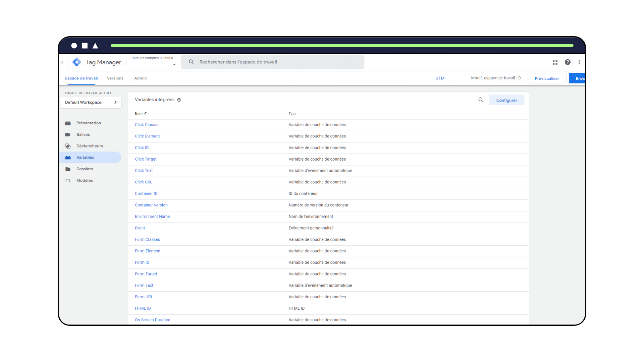Click help icon next to Variables intégrées

[179, 100]
